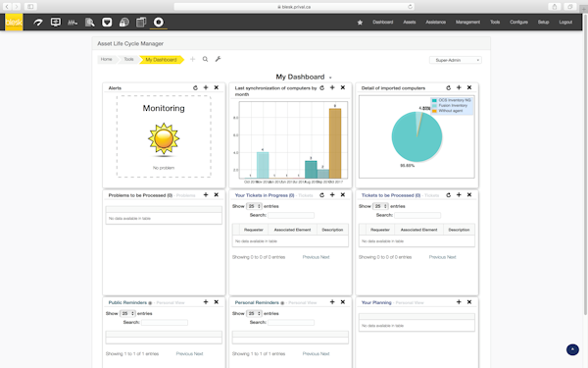Click the plus icon beside breadcrumb
The image size is (588, 368).
(192, 59)
